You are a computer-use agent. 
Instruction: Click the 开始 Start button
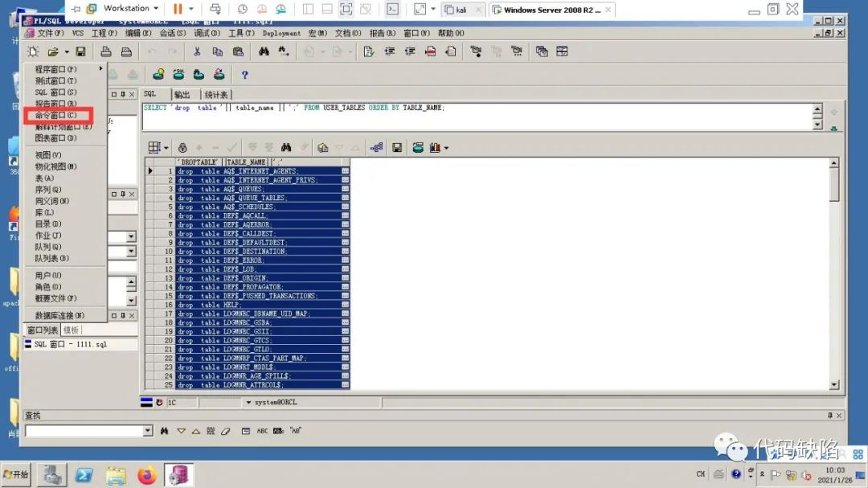point(16,474)
